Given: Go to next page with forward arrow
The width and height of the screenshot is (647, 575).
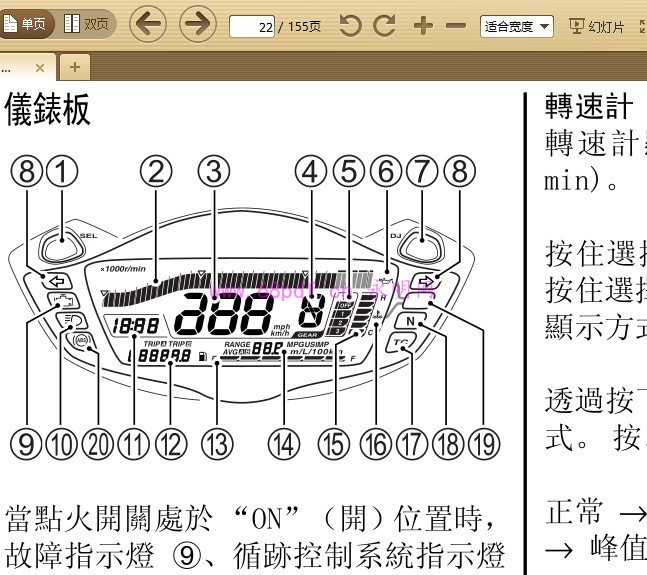Looking at the screenshot, I should 198,24.
